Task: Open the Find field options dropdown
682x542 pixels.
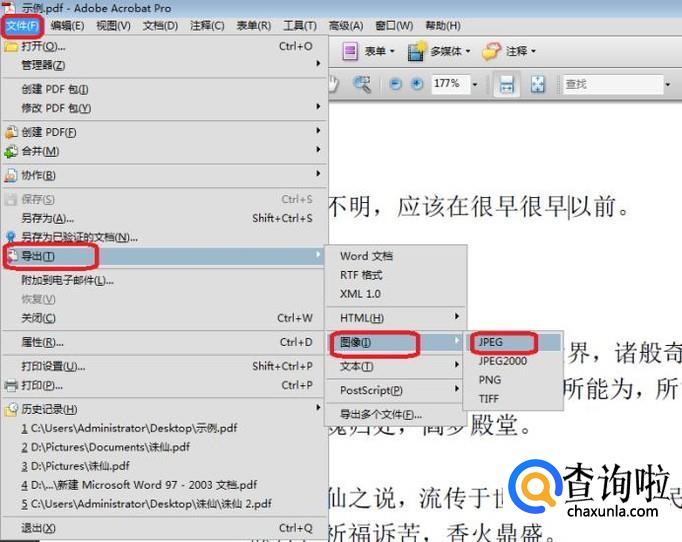Action: tap(668, 84)
